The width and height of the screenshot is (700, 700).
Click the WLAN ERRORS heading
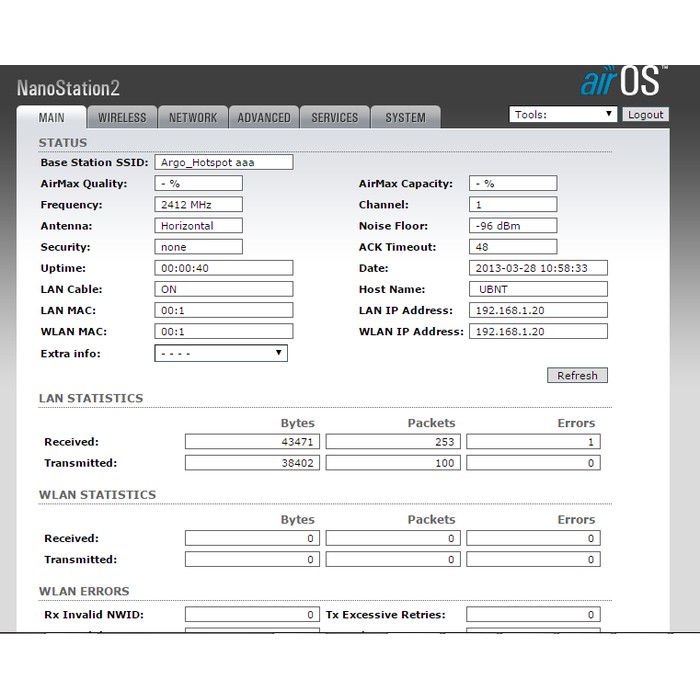tap(84, 591)
